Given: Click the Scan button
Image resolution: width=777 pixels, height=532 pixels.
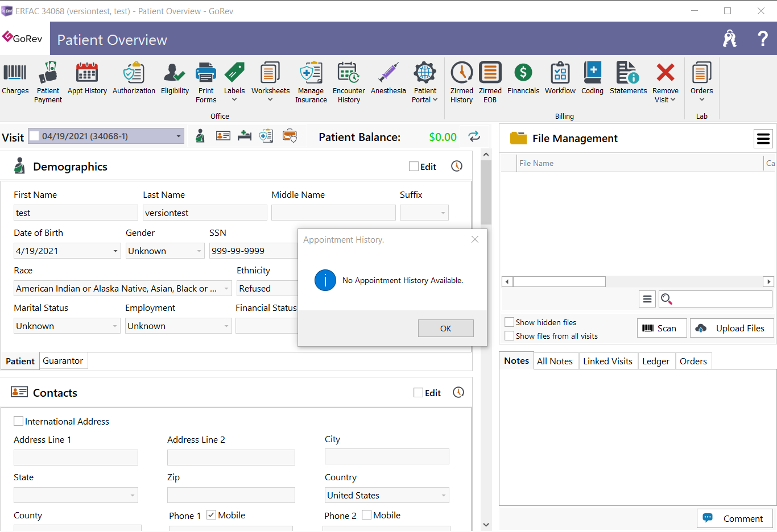Looking at the screenshot, I should click(x=662, y=328).
